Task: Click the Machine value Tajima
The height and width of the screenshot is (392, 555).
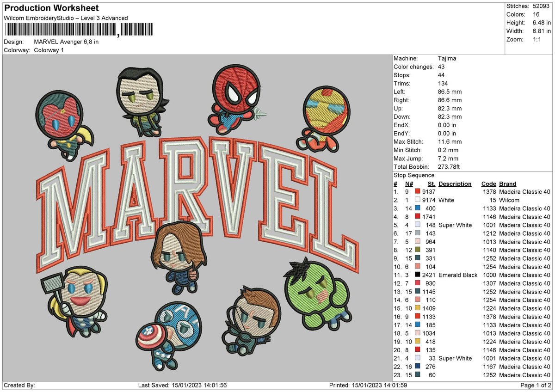Action: 447,59
